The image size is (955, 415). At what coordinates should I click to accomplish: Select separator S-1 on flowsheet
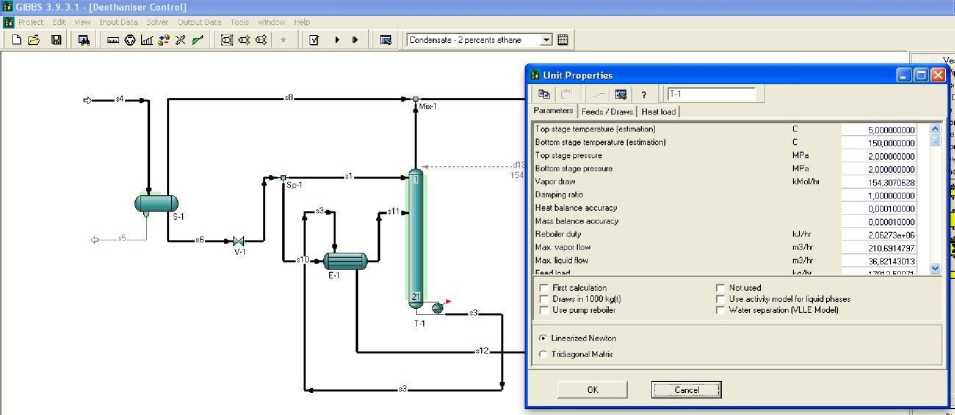click(x=156, y=204)
